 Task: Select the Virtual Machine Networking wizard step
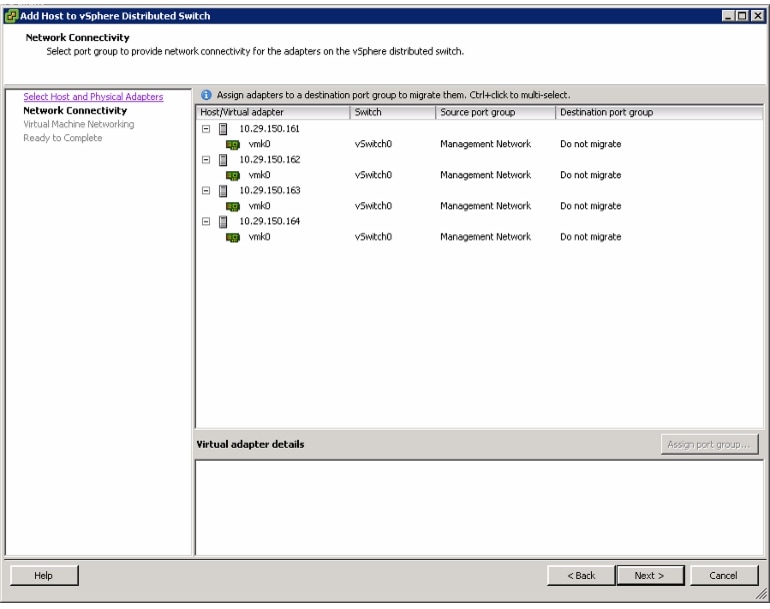(x=79, y=124)
